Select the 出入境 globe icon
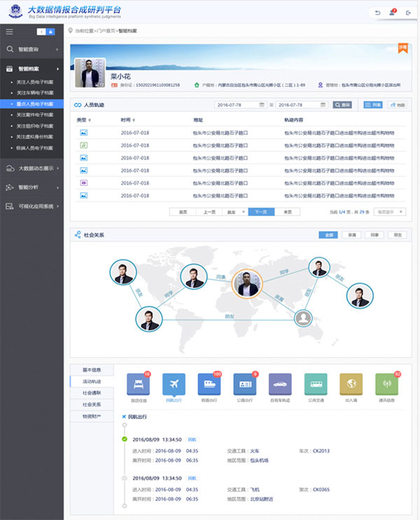The width and height of the screenshot is (420, 520). tap(351, 385)
